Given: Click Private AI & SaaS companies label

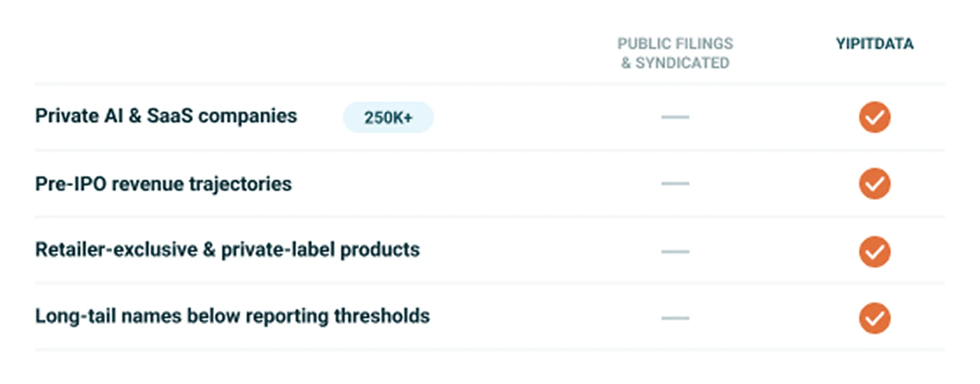Looking at the screenshot, I should click(x=166, y=116).
